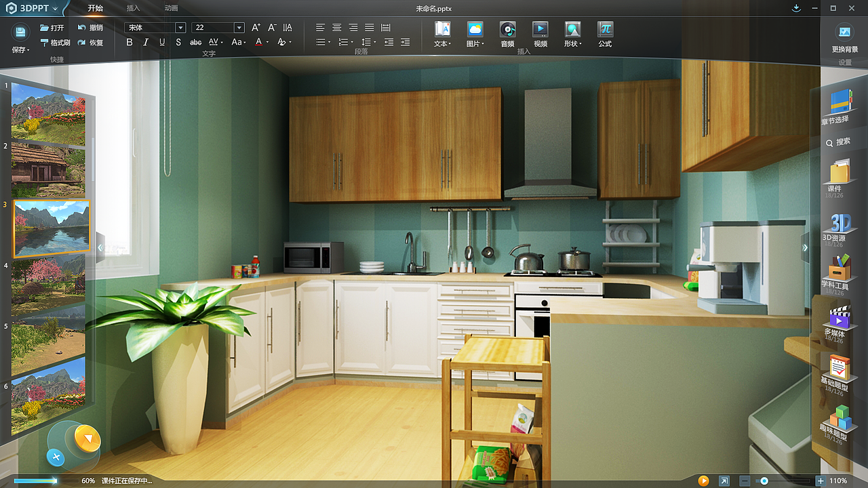Toggle underline formatting
Screen dimensions: 868x488
coord(162,42)
